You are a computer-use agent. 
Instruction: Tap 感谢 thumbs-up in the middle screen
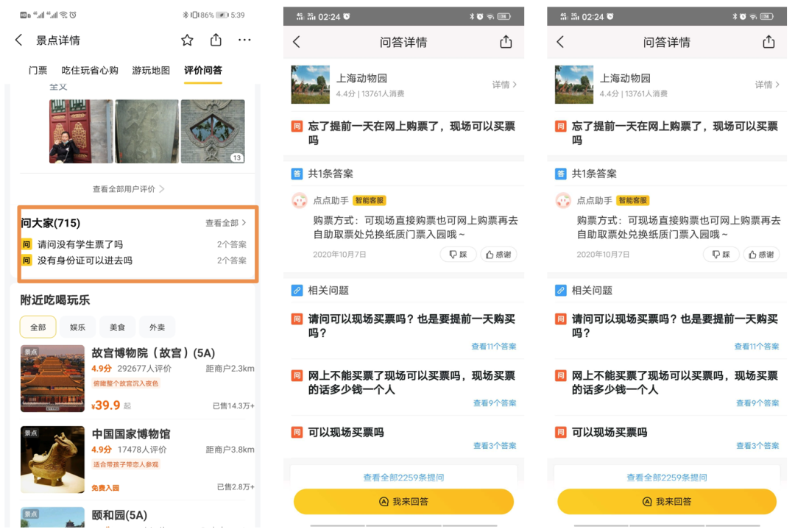point(498,255)
